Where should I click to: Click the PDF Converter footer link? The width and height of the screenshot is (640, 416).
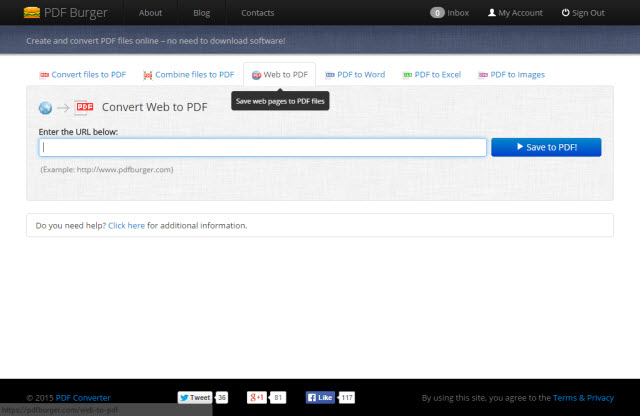click(83, 398)
